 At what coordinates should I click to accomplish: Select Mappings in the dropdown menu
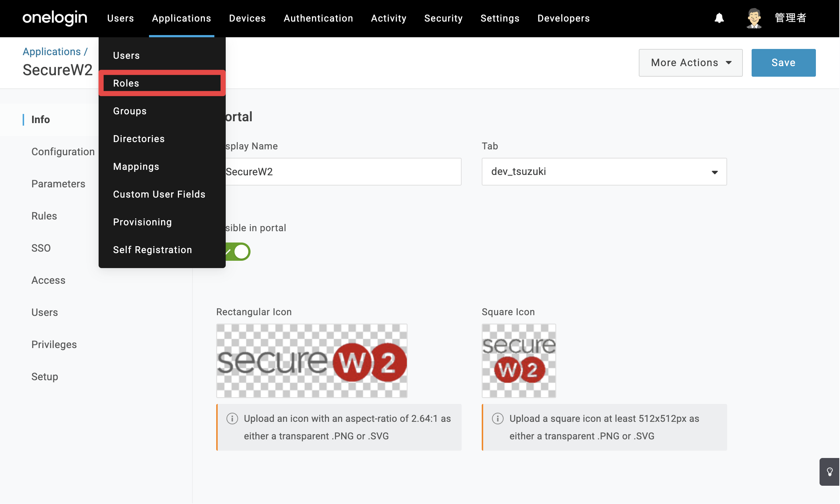[x=162, y=167]
